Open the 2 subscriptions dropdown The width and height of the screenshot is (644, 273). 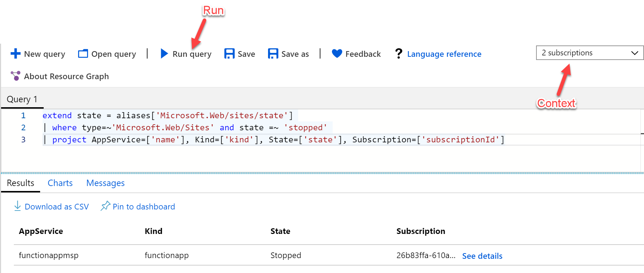pos(590,53)
